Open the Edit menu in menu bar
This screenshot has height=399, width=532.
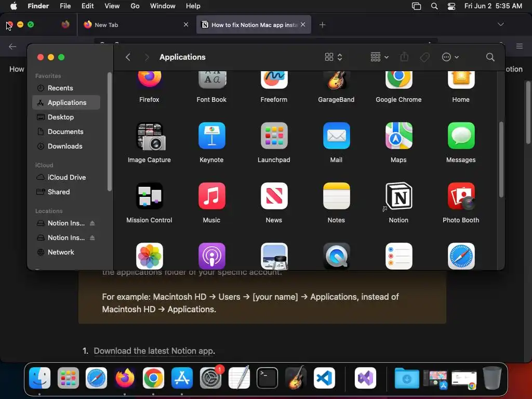(x=87, y=6)
